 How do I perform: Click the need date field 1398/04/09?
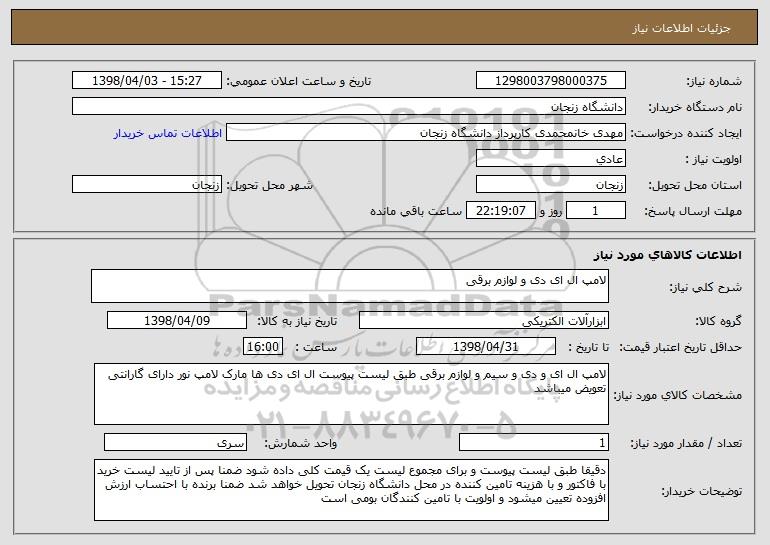pos(177,321)
